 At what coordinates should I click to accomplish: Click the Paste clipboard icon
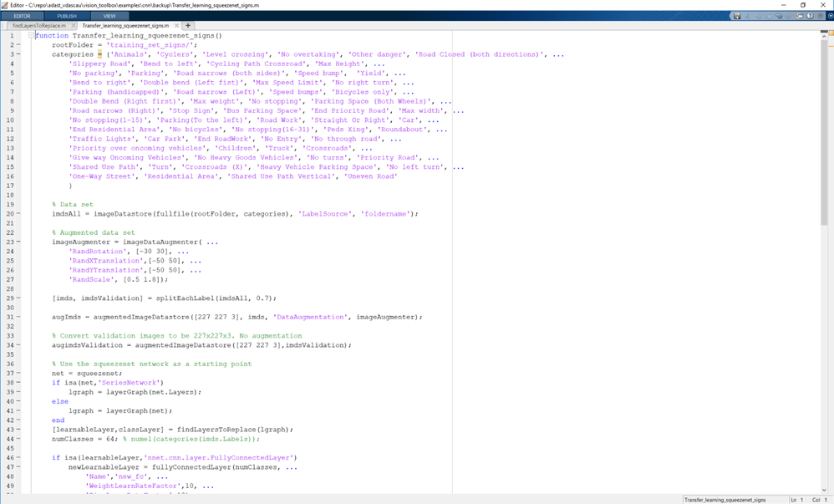tap(769, 16)
